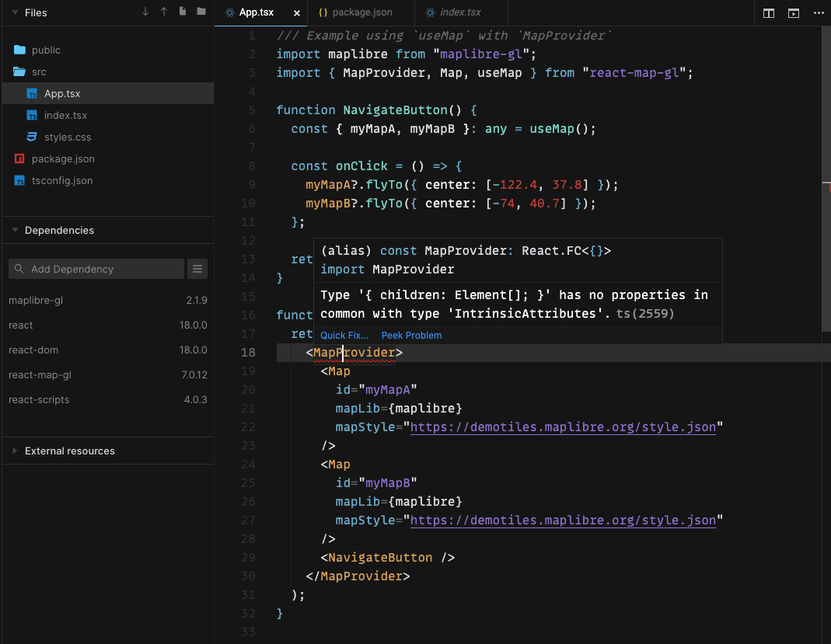
Task: Select the styles.css file
Action: pos(70,137)
